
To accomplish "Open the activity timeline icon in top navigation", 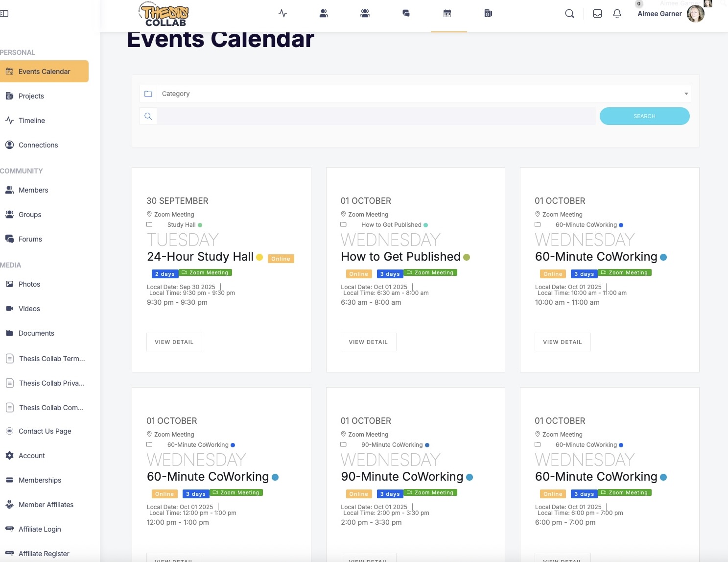I will tap(282, 14).
